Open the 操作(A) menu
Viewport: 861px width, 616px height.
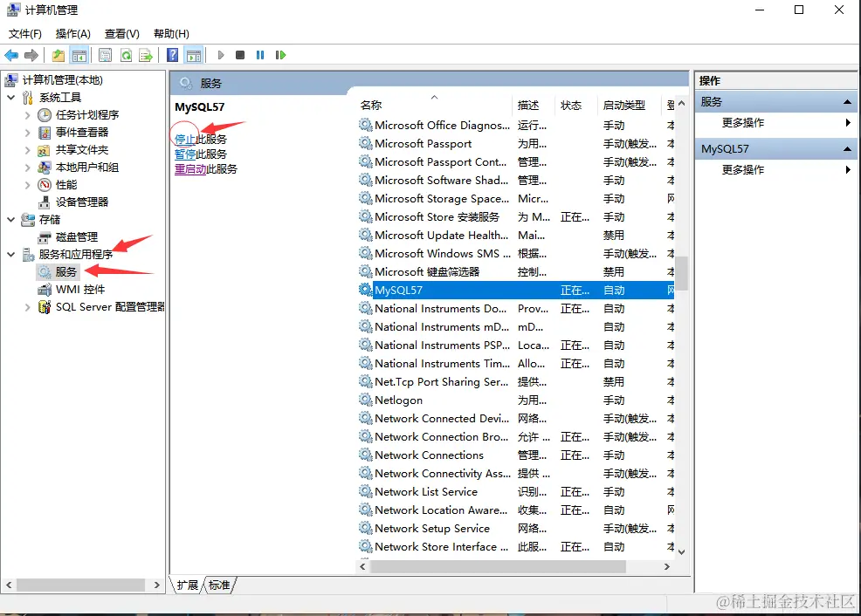tap(73, 34)
